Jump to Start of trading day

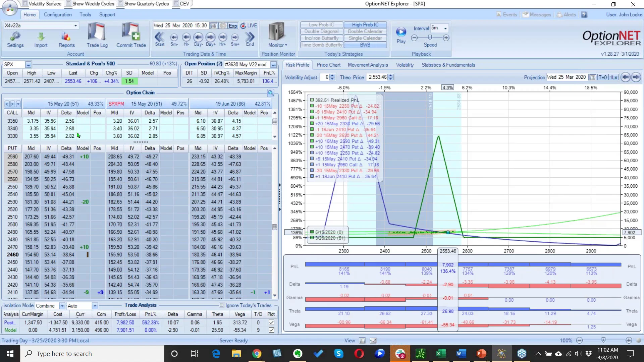pos(160,39)
